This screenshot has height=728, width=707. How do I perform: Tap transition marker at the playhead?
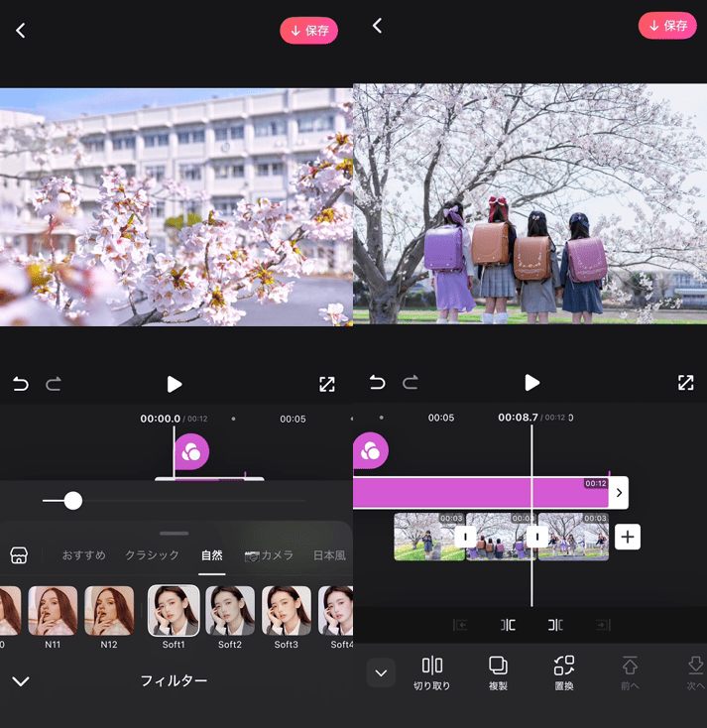(537, 537)
